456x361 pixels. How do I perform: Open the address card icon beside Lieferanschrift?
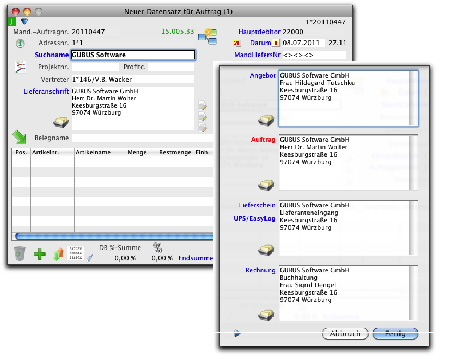[x=61, y=122]
